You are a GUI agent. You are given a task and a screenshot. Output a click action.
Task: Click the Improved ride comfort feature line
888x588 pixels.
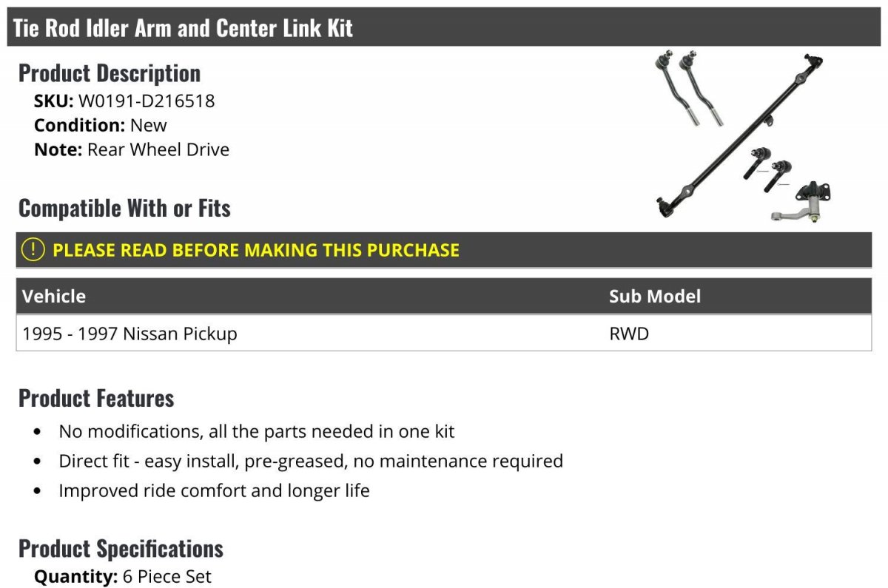click(x=214, y=490)
